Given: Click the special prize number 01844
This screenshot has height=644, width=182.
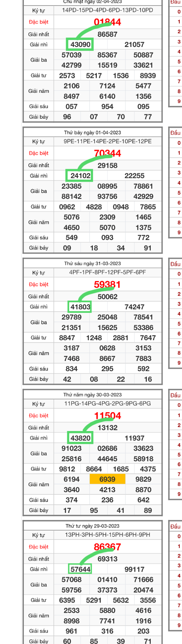Looking at the screenshot, I should [107, 22].
